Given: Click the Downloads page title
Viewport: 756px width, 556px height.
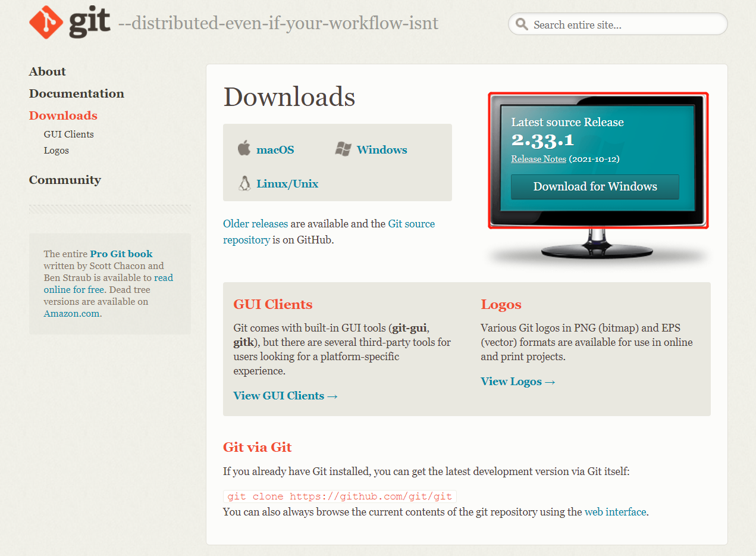Looking at the screenshot, I should pos(289,97).
